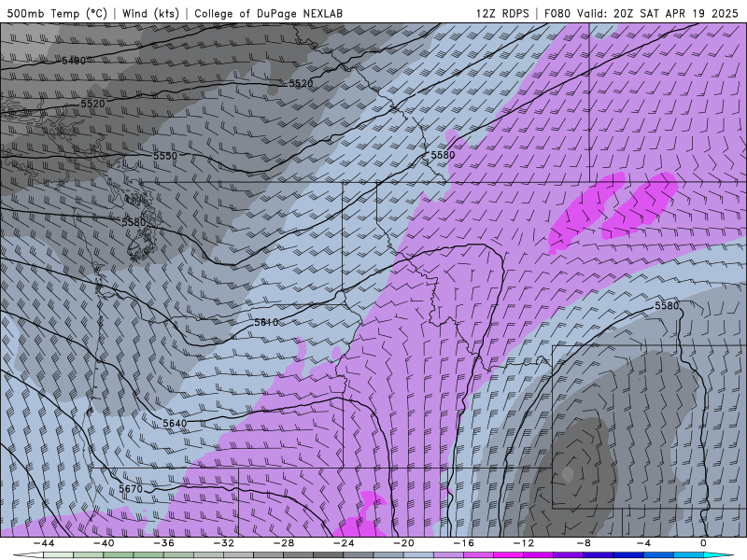The image size is (747, 560).
Task: Select the 5670 height contour label
Action: 131,489
